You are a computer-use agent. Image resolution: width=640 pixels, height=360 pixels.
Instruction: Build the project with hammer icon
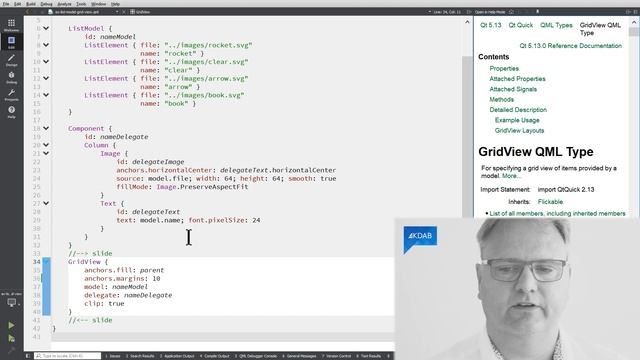point(11,351)
